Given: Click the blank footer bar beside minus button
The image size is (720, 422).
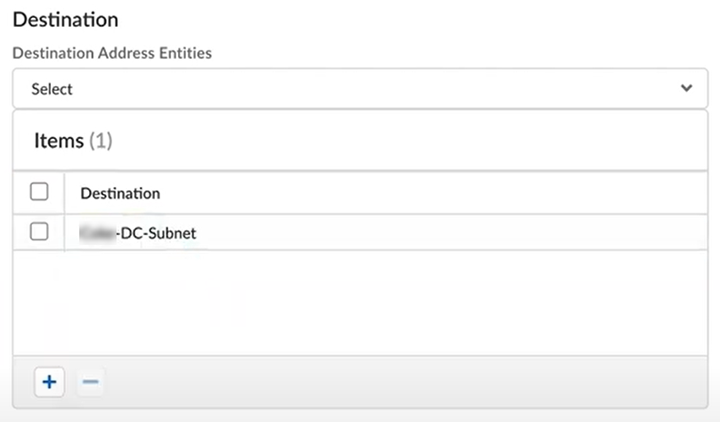Looking at the screenshot, I should [x=400, y=381].
